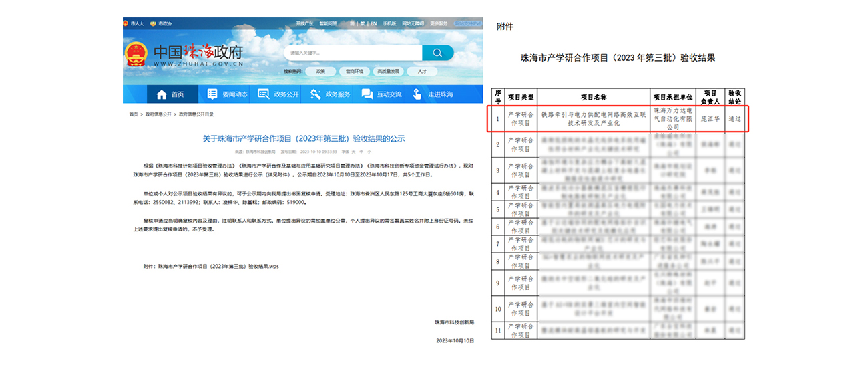Switch language to EN
Viewport: 868px width, 365px height.
374,23
